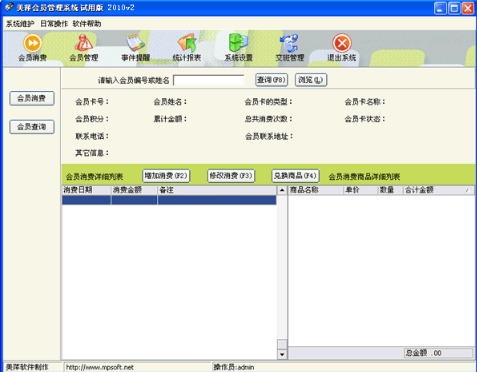The image size is (477, 372).
Task: Maximize the application window
Action: pos(454,8)
